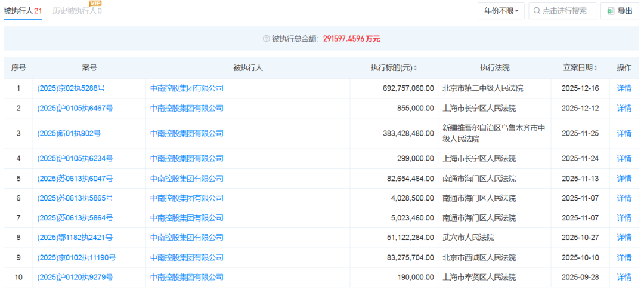Click 中南控股集团有限公司 in row 1
The height and width of the screenshot is (289, 644).
pyautogui.click(x=187, y=88)
